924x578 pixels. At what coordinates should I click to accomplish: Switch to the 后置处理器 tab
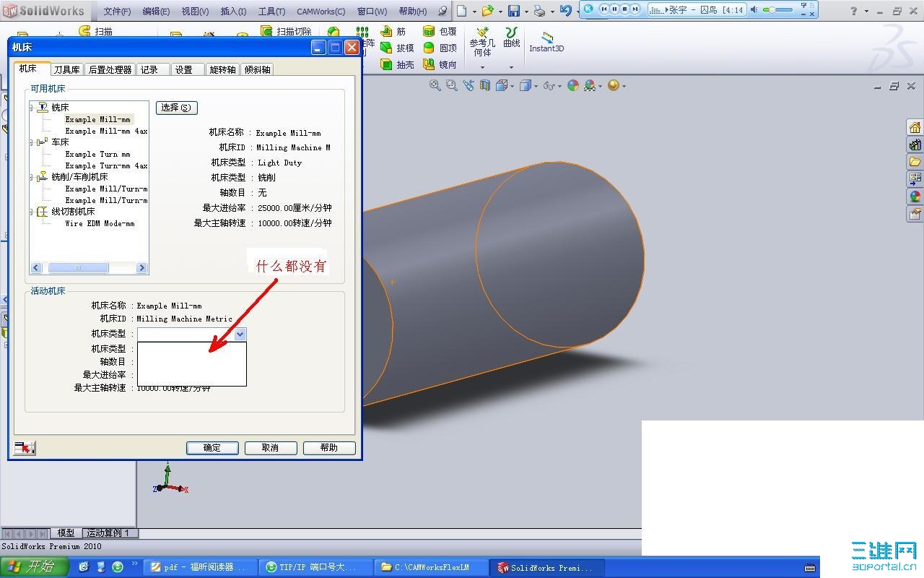110,69
